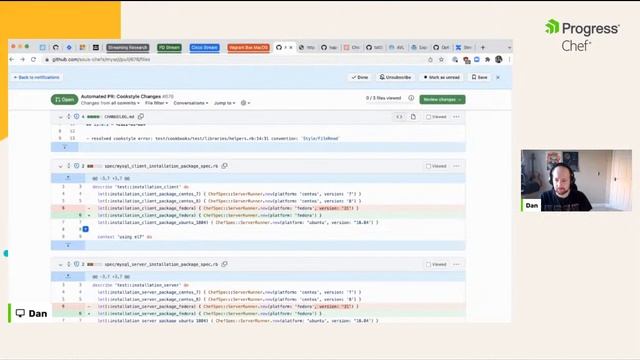Viewport: 640px width, 360px height.
Task: Mark CHANGELOG.md as Viewed
Action: (436, 117)
